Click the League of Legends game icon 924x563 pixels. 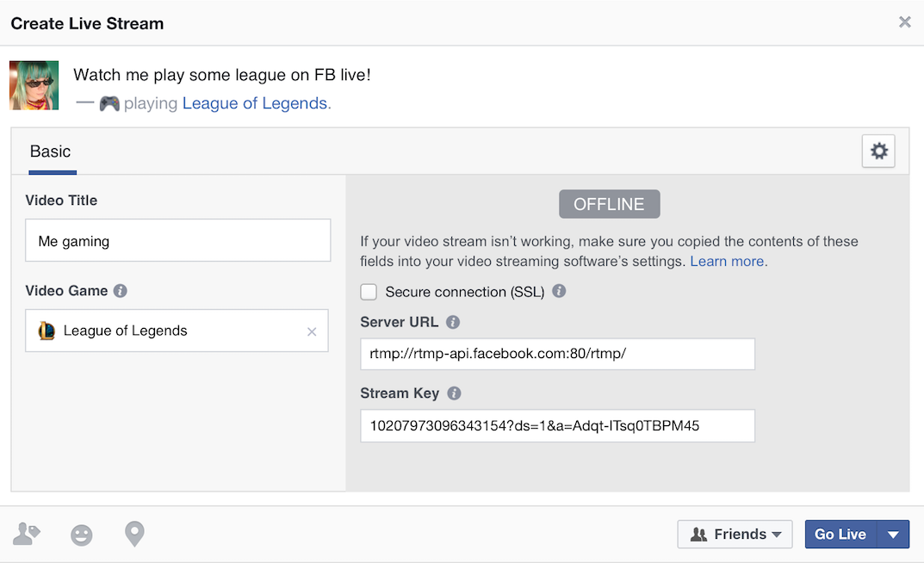click(47, 331)
